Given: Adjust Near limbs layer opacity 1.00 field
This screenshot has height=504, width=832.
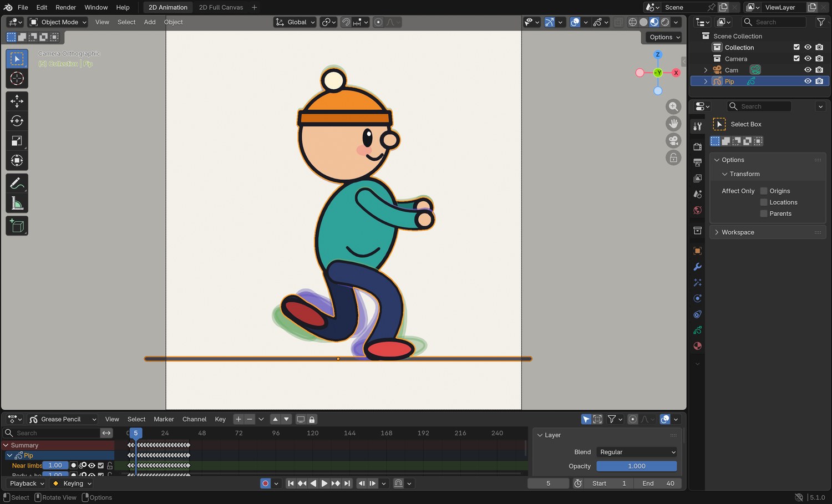Looking at the screenshot, I should pyautogui.click(x=55, y=466).
